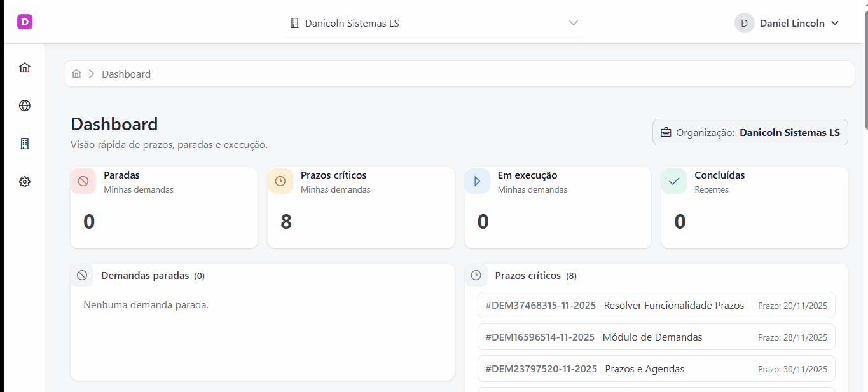Click the blocked icon on the Demandas paradas panel
Screen dimensions: 868x392
click(82, 274)
